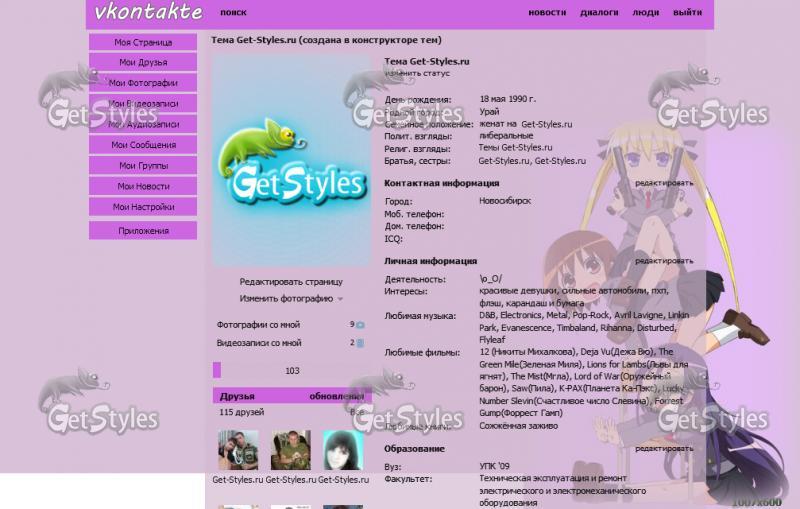Image resolution: width=800 pixels, height=509 pixels.
Task: Click the photo camera icon beside 9
Action: 360,325
